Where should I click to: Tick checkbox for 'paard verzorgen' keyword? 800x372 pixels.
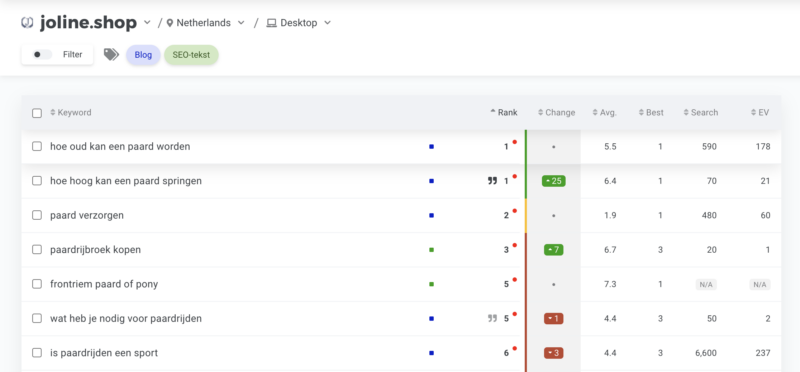coord(37,215)
